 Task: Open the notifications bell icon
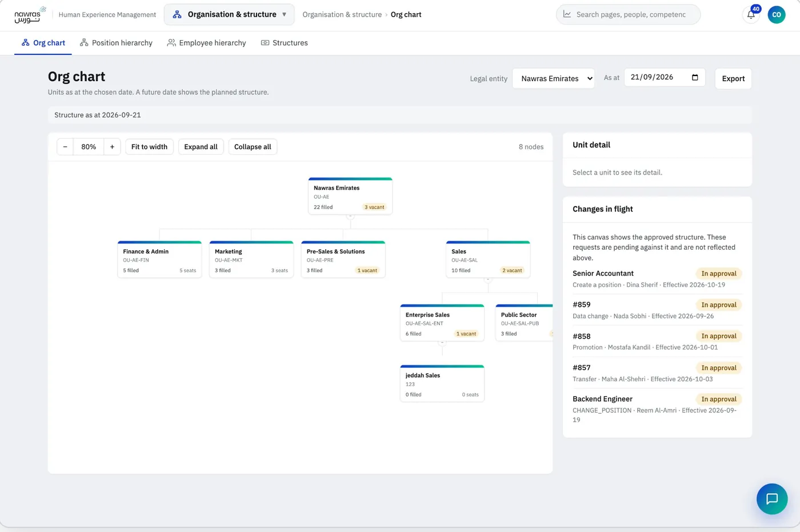click(x=751, y=15)
